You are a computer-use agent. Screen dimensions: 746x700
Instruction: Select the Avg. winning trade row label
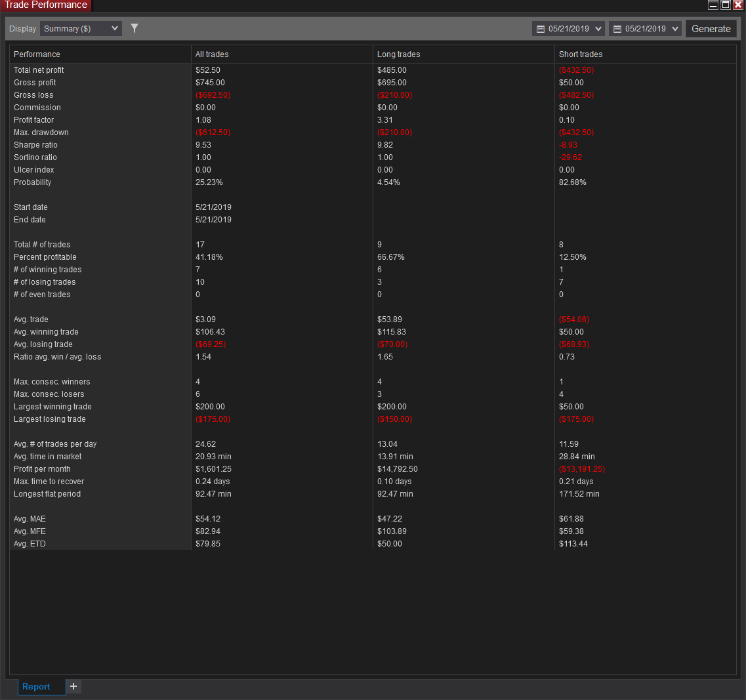46,332
